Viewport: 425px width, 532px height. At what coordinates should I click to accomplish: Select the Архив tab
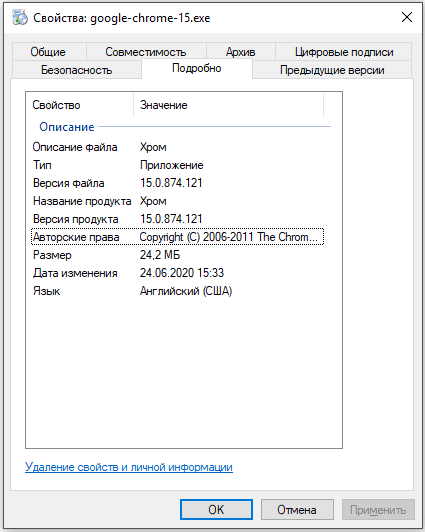click(x=240, y=52)
